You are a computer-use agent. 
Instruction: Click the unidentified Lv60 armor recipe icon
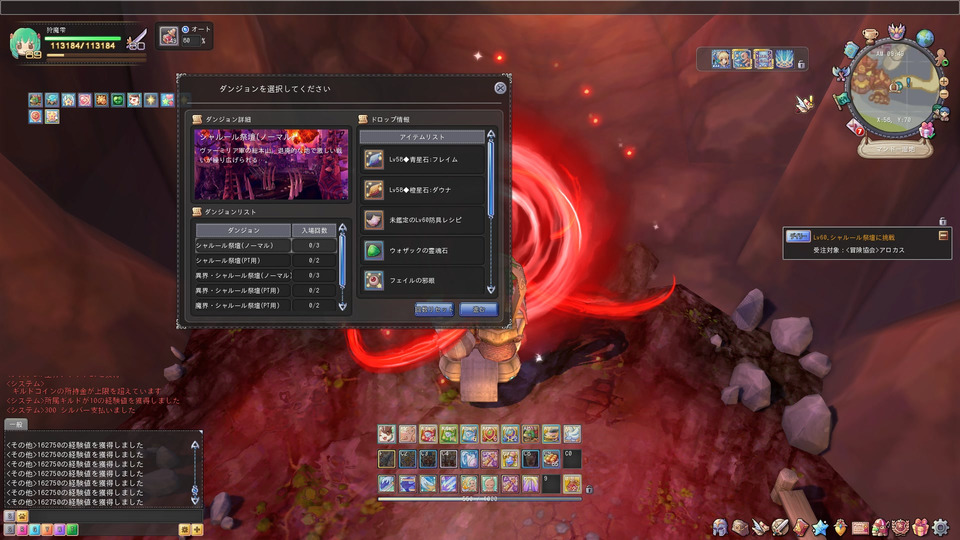[x=373, y=219]
